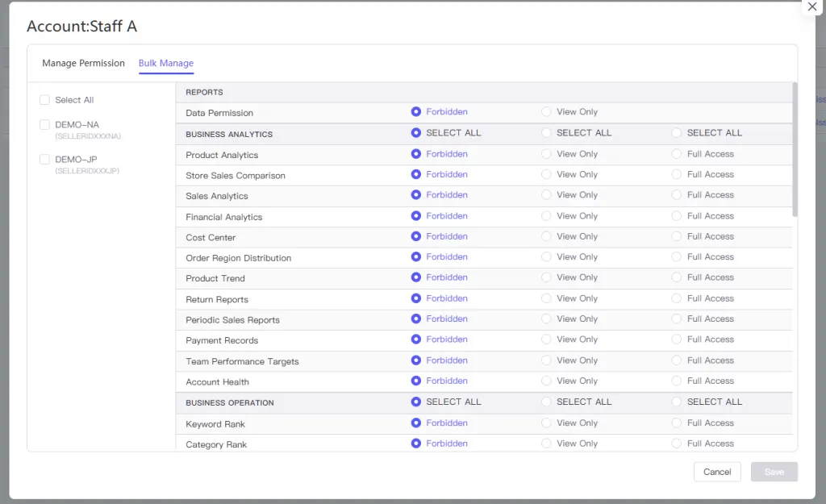
Task: Set Cost Center to View Only
Action: (546, 236)
